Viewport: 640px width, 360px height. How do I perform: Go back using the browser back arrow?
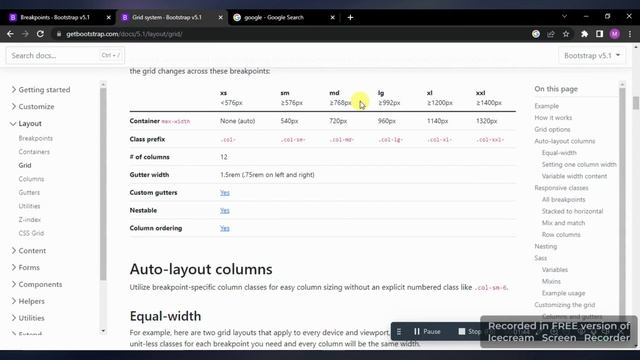pyautogui.click(x=10, y=34)
